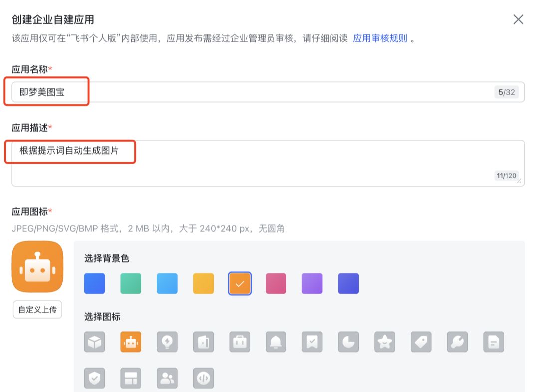Choose the pink background color
Viewport: 539px width, 392px height.
pos(276,283)
